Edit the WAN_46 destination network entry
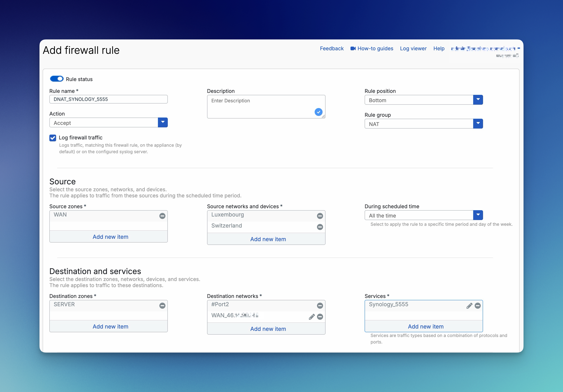Screen dimensions: 563x392 pos(312,317)
